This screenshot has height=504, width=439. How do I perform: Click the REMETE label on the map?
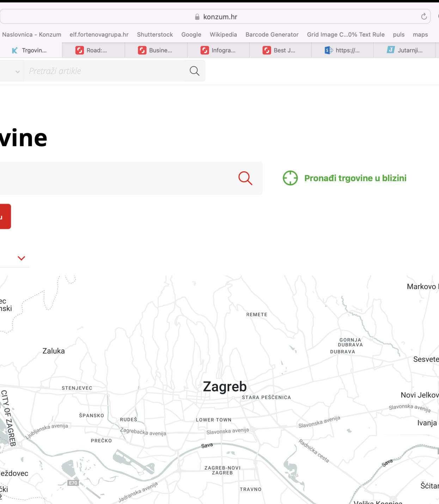click(x=257, y=314)
